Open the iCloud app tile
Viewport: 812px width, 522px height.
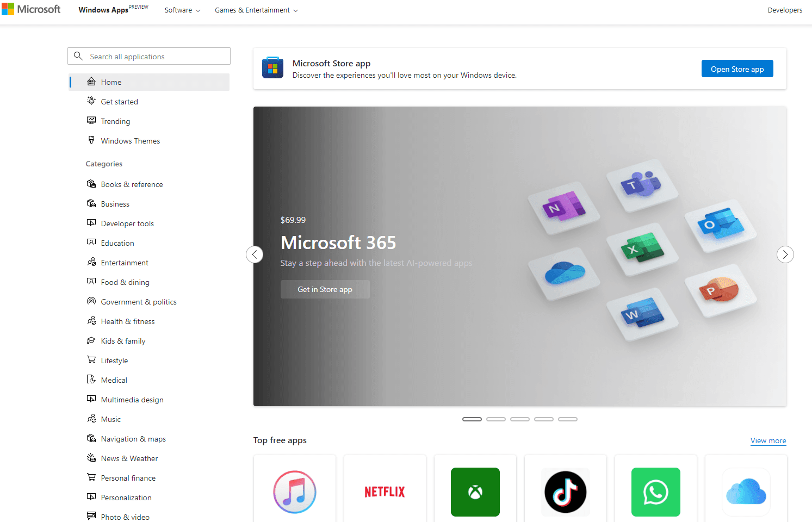tap(746, 489)
